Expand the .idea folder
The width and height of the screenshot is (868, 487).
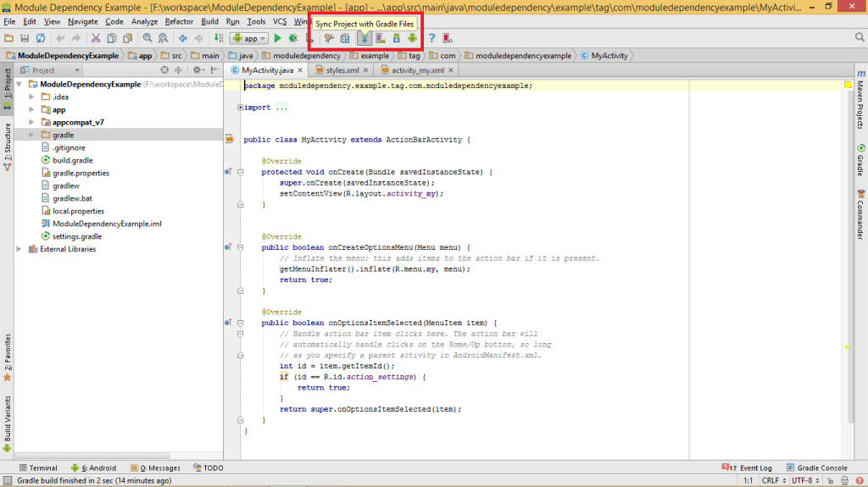[x=31, y=97]
